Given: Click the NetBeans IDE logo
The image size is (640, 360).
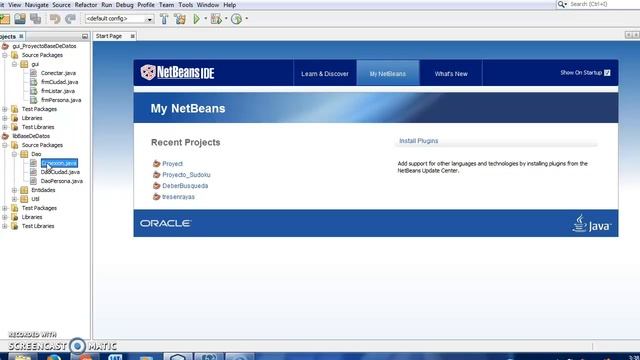Looking at the screenshot, I should click(177, 73).
